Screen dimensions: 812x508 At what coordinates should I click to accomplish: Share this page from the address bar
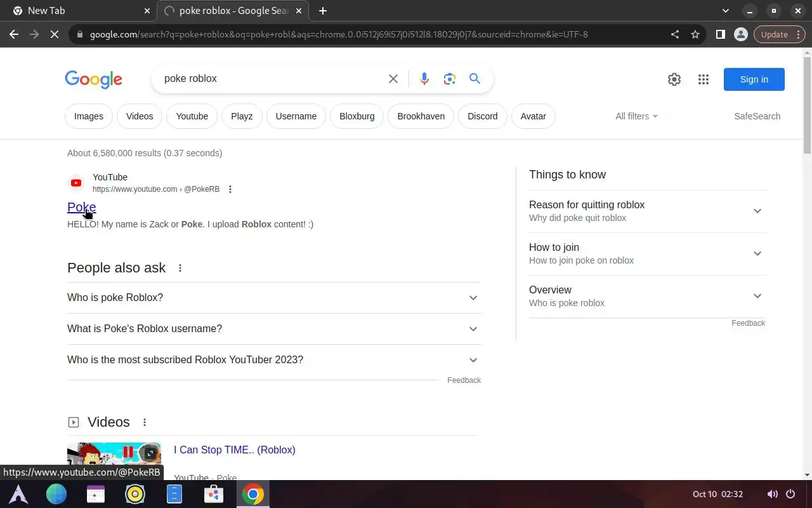(675, 34)
